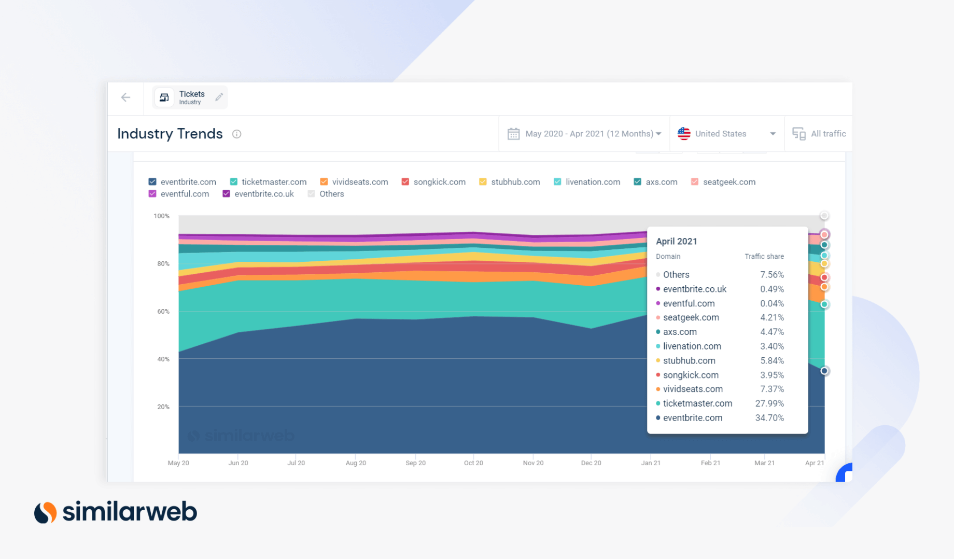The width and height of the screenshot is (954, 560).
Task: Toggle the Others legend checkbox
Action: pyautogui.click(x=311, y=193)
